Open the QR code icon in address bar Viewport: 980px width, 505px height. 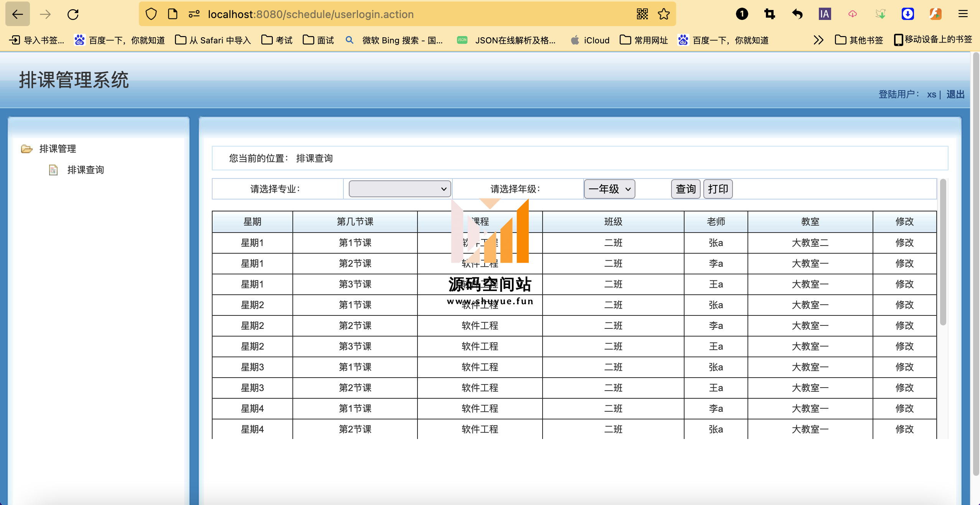(x=642, y=14)
